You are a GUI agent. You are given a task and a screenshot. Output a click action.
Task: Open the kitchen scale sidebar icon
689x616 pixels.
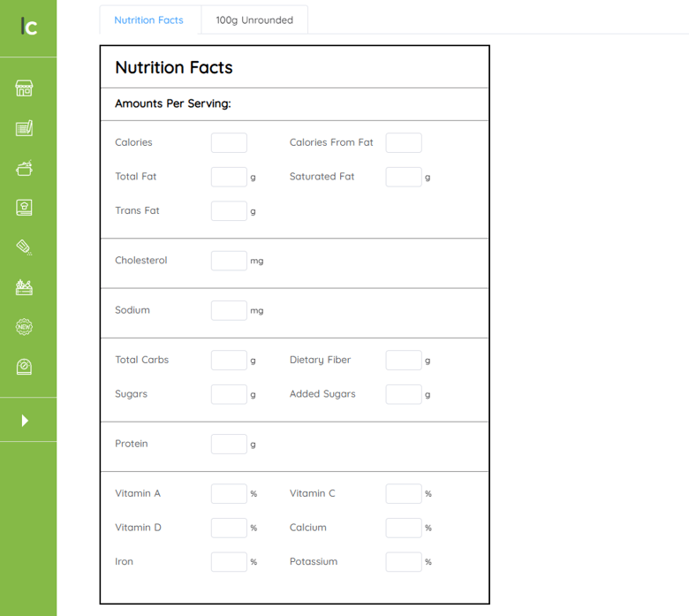click(x=24, y=367)
